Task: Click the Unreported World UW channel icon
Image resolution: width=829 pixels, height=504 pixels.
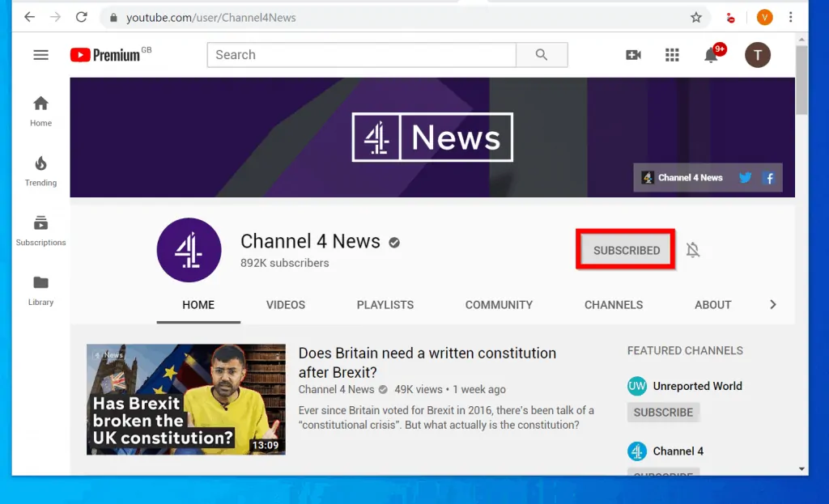Action: pos(637,386)
